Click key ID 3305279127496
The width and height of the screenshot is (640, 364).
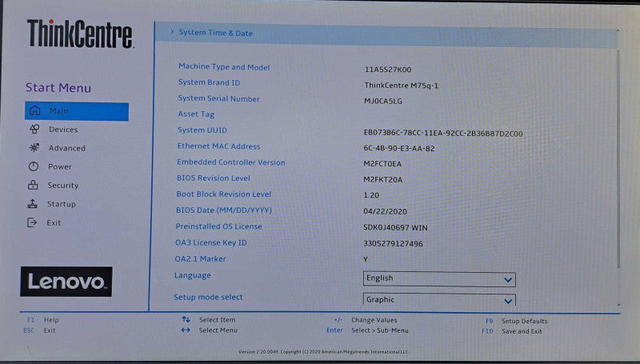(x=393, y=244)
